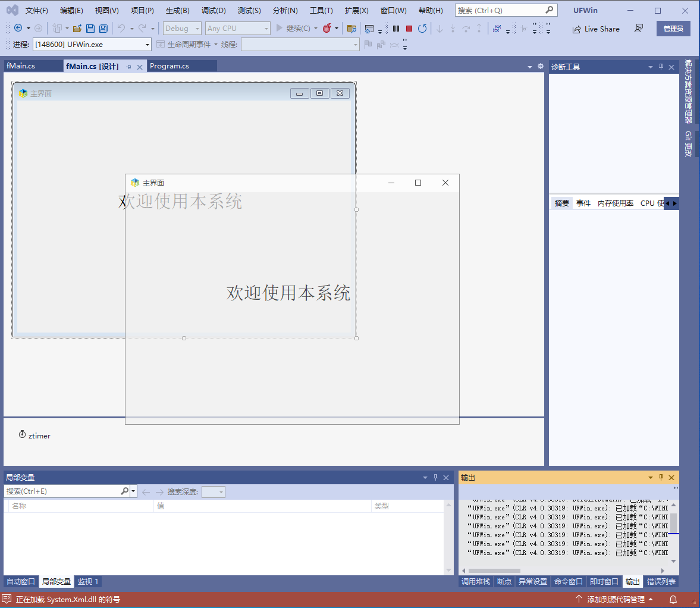Click the Step Over curved arrow icon
700x608 pixels.
pyautogui.click(x=466, y=29)
